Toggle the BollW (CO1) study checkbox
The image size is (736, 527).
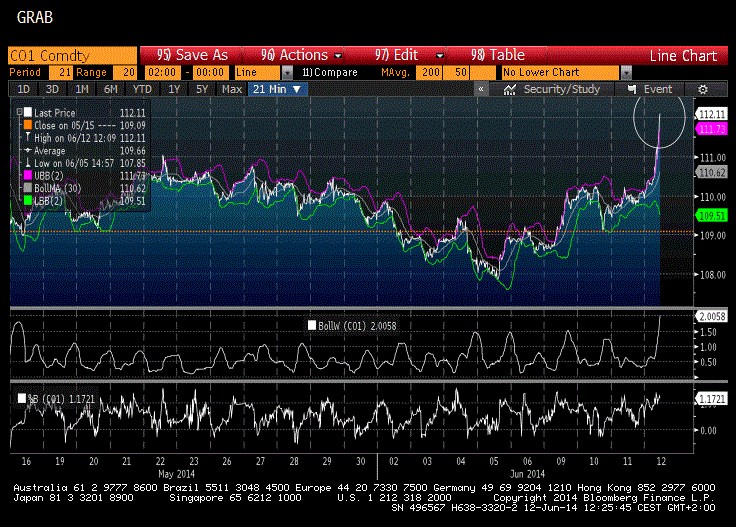pyautogui.click(x=308, y=323)
